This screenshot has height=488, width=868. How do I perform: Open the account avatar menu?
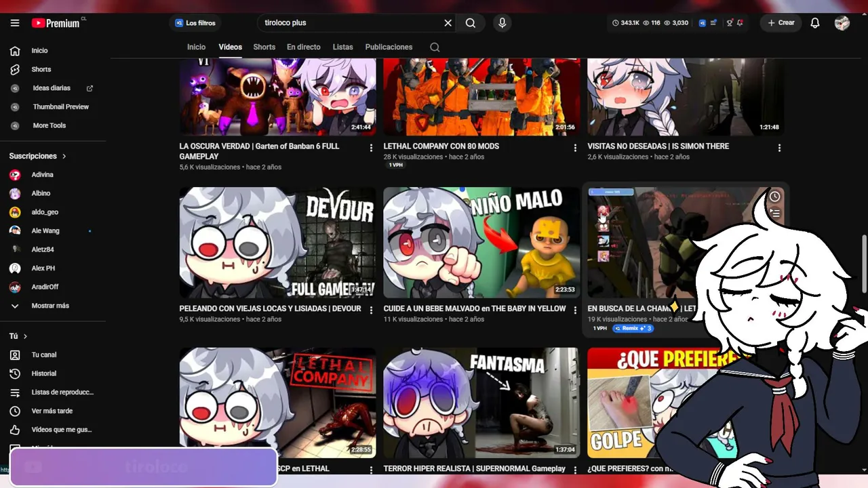point(842,23)
